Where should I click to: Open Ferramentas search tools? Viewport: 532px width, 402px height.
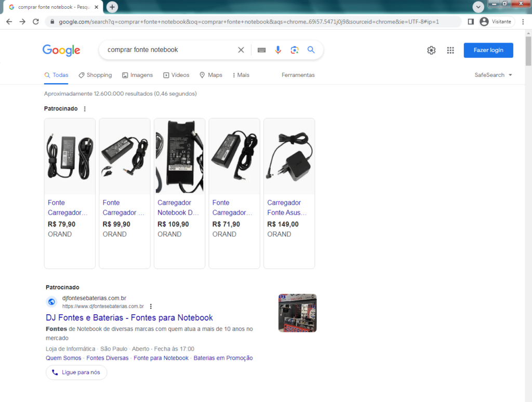[x=298, y=75]
